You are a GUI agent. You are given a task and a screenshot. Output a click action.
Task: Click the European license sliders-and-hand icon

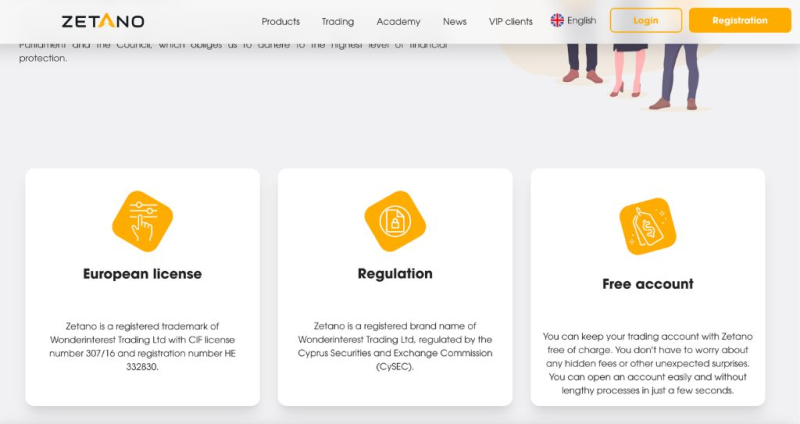coord(142,221)
